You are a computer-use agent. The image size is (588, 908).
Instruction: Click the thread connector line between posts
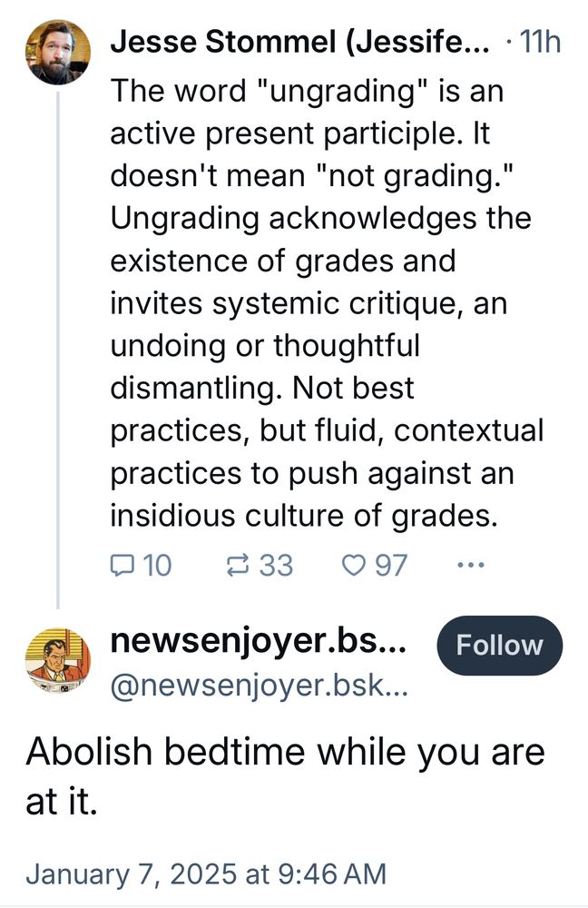(x=57, y=363)
